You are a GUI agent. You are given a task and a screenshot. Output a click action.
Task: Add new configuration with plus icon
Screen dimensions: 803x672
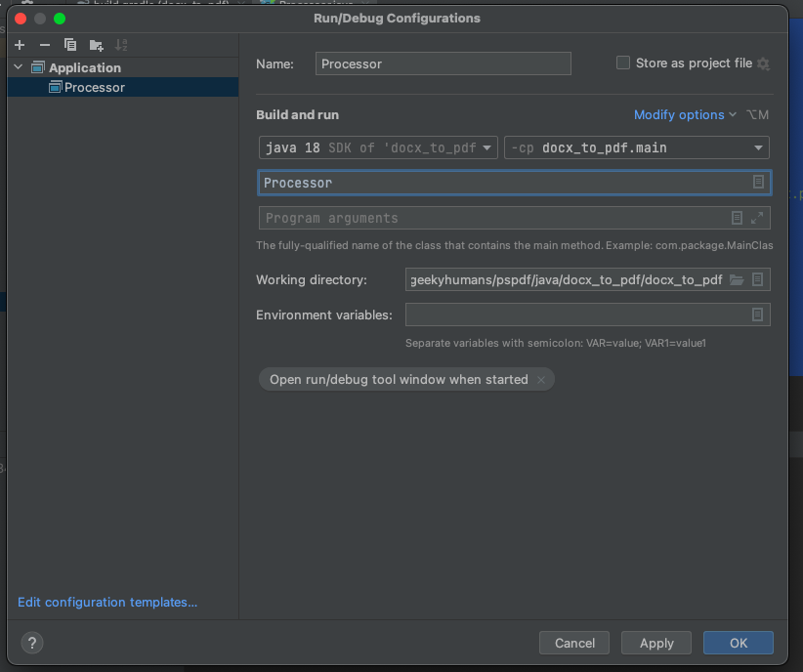coord(20,45)
